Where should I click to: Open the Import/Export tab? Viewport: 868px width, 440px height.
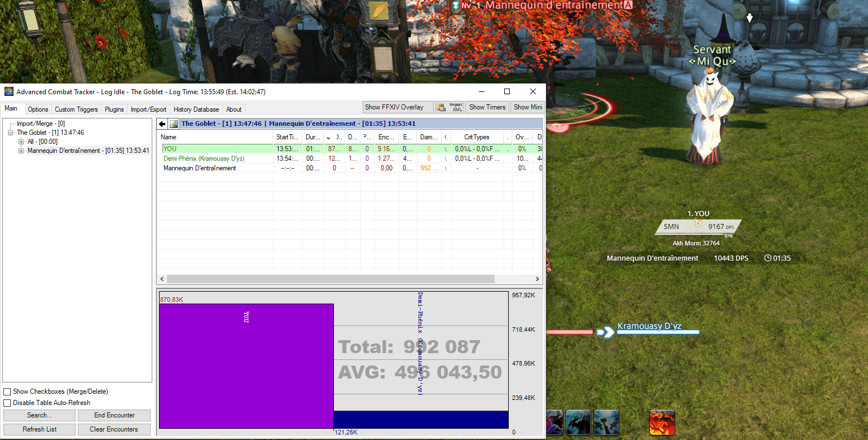click(149, 109)
